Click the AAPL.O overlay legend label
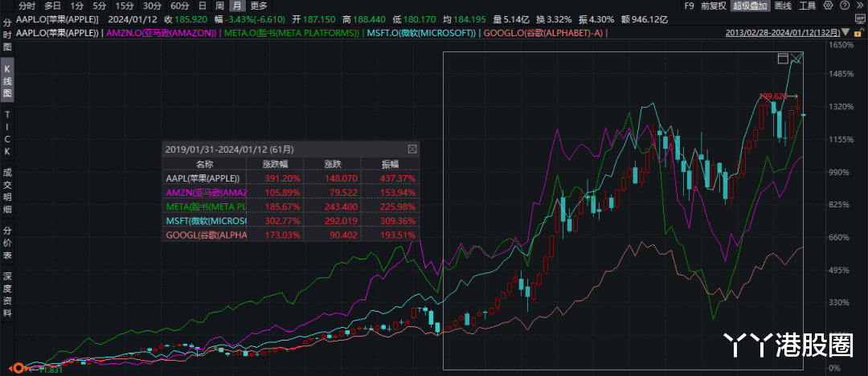The width and height of the screenshot is (868, 376). tap(58, 33)
